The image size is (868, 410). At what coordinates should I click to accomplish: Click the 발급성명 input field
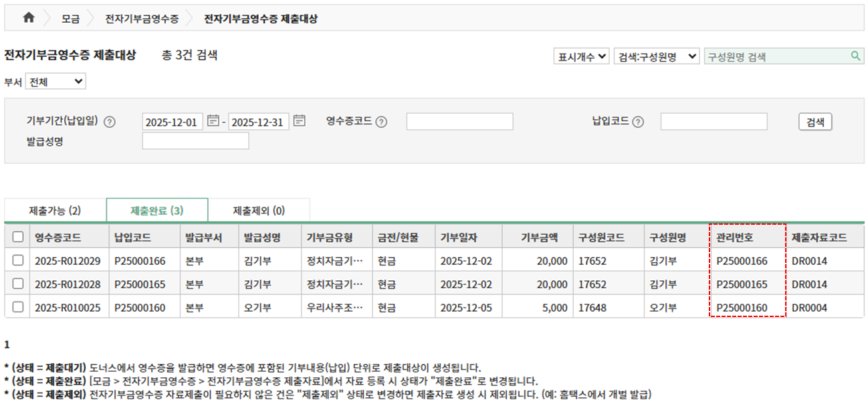pos(195,141)
